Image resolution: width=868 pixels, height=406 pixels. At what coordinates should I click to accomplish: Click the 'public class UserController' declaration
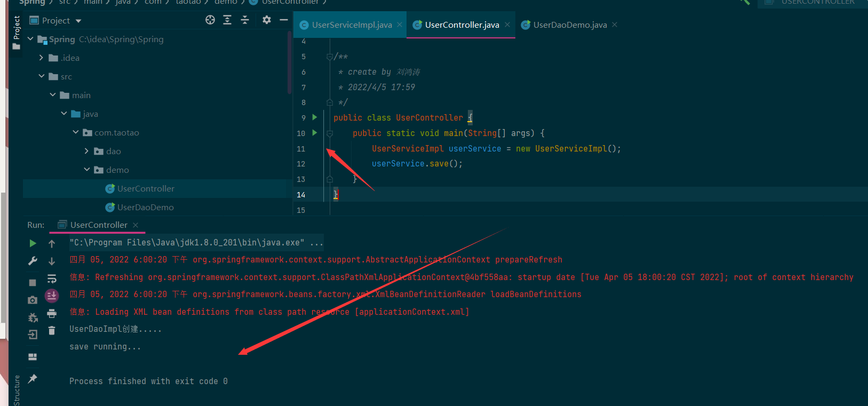(x=398, y=117)
